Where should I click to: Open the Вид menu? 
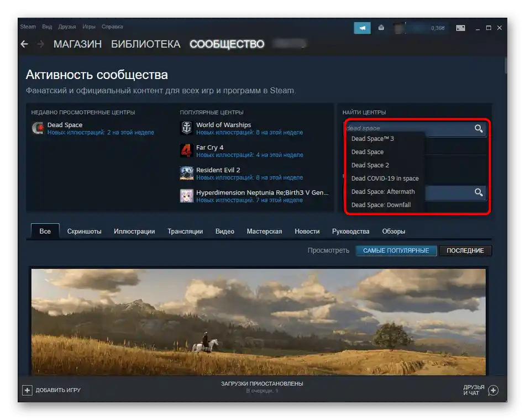(47, 27)
